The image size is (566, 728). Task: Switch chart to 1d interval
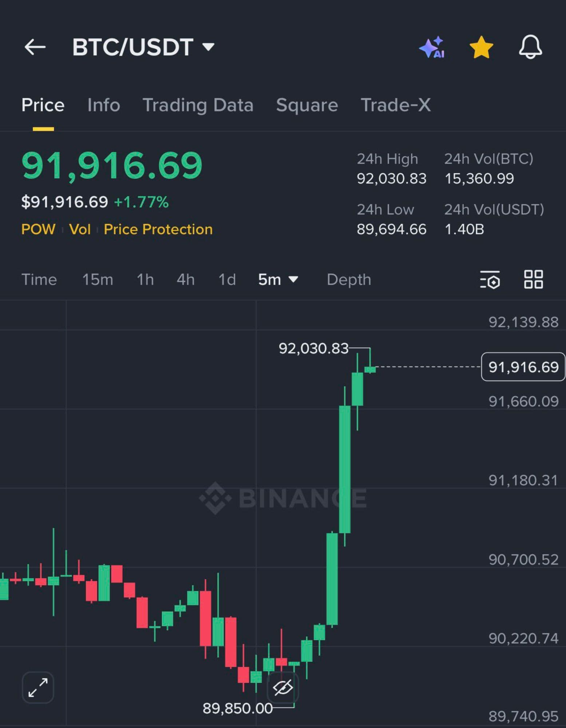(x=227, y=280)
